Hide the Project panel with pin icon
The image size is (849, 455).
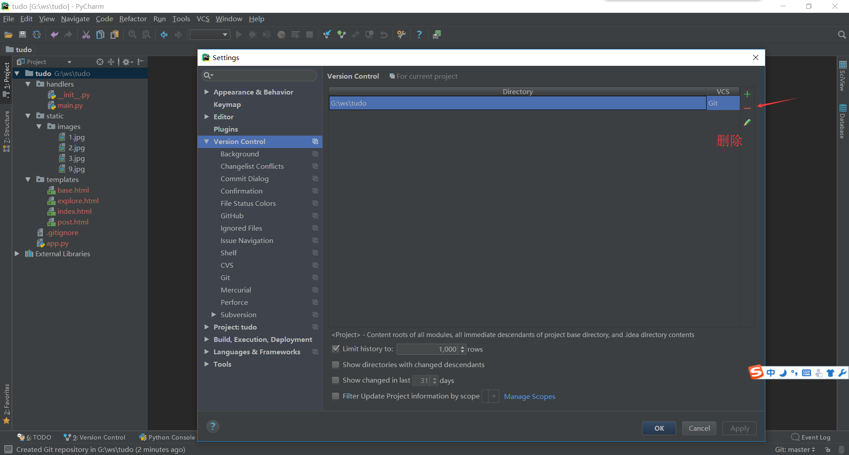[140, 62]
